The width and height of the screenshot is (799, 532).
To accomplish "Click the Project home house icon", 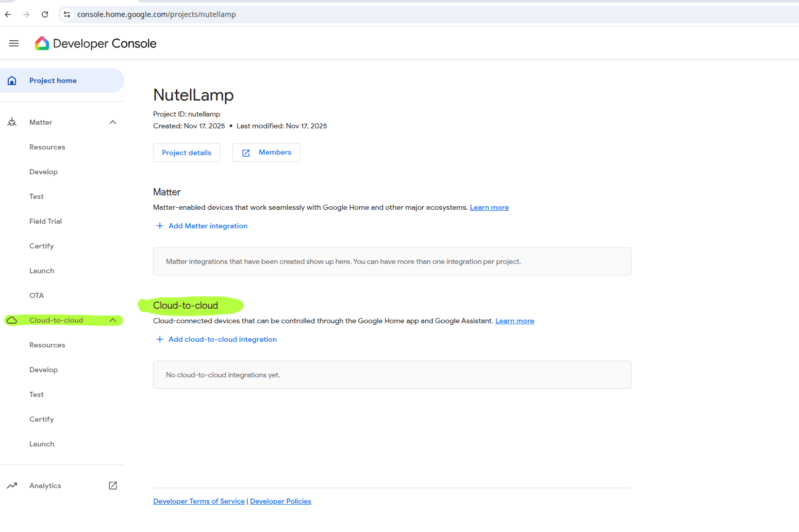I will pos(12,80).
